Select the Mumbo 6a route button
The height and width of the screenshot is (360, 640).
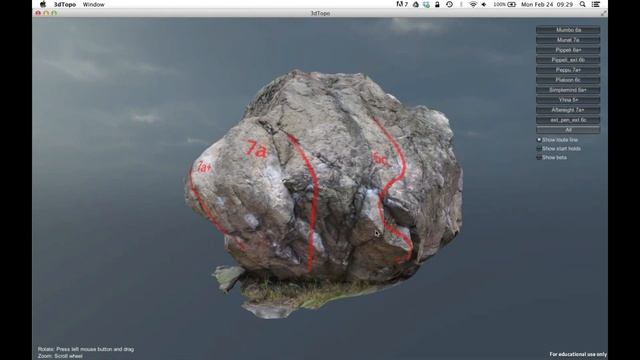coord(568,30)
